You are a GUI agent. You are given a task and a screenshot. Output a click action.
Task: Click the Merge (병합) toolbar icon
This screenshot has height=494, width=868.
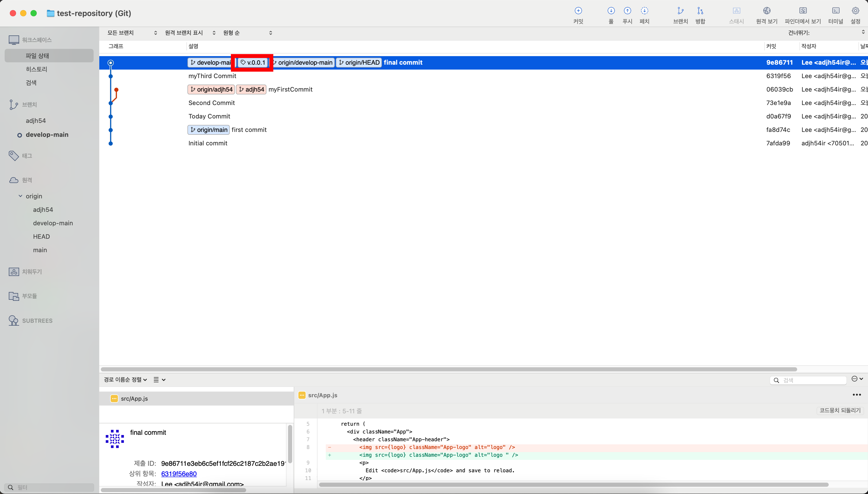click(x=700, y=11)
